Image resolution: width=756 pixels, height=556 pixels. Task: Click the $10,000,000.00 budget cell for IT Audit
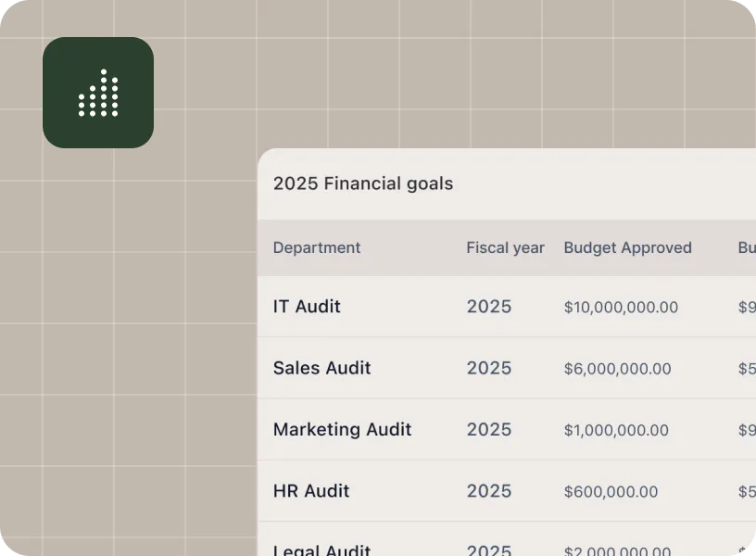click(x=621, y=307)
